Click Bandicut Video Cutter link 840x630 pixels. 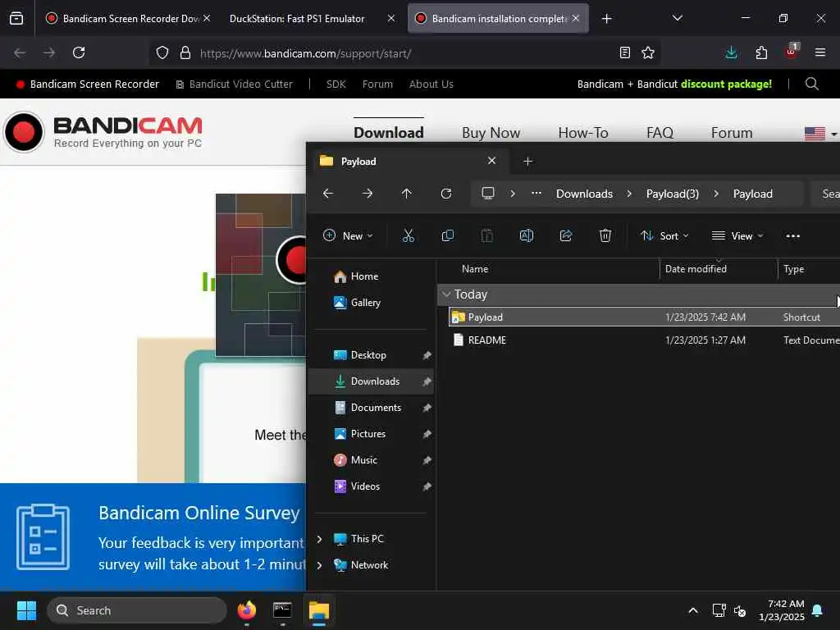234,84
